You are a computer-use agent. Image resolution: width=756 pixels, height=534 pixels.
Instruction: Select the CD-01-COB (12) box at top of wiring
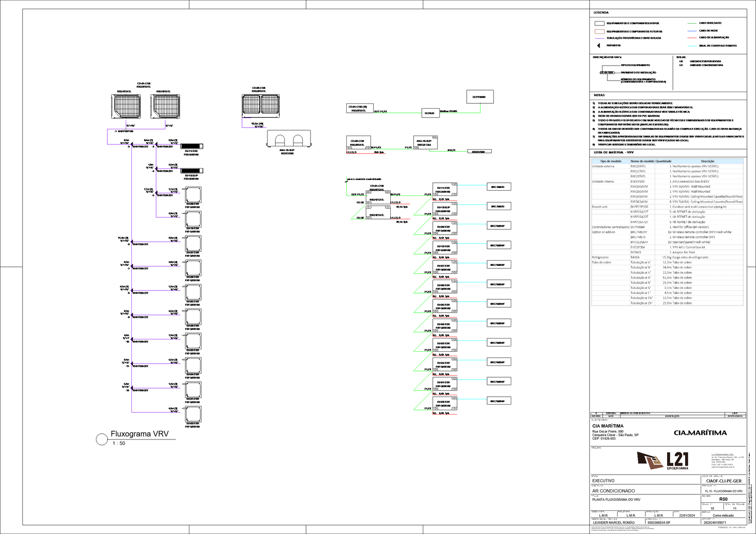pos(360,108)
